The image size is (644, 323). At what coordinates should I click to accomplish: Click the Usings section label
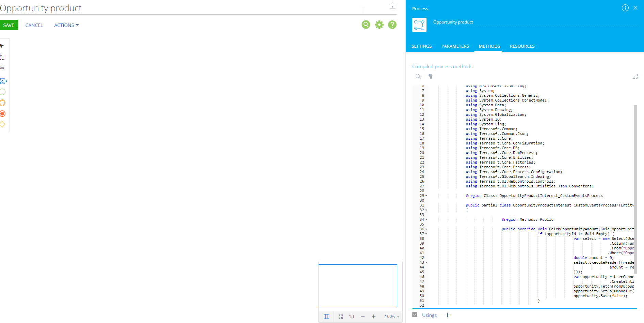(x=429, y=315)
